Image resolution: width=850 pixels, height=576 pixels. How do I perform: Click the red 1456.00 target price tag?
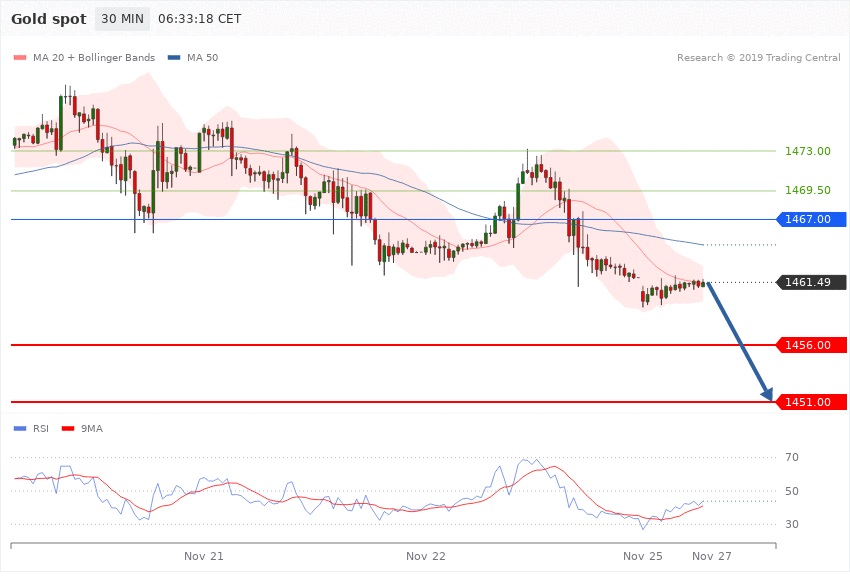pos(812,345)
